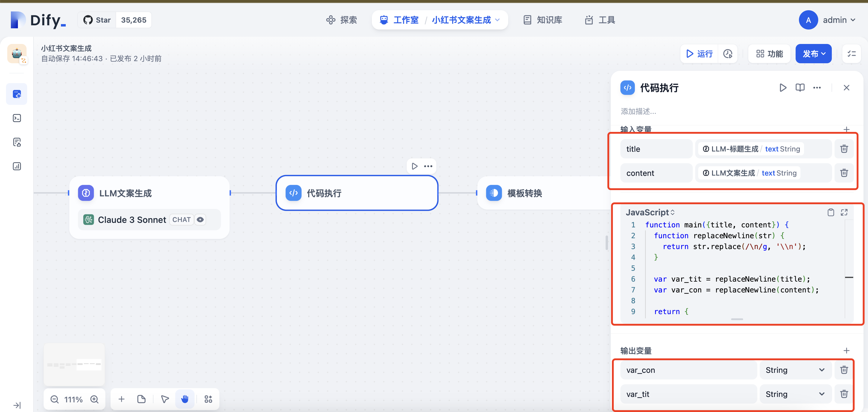Copy the JavaScript code with clipboard icon
This screenshot has width=868, height=412.
click(x=831, y=212)
